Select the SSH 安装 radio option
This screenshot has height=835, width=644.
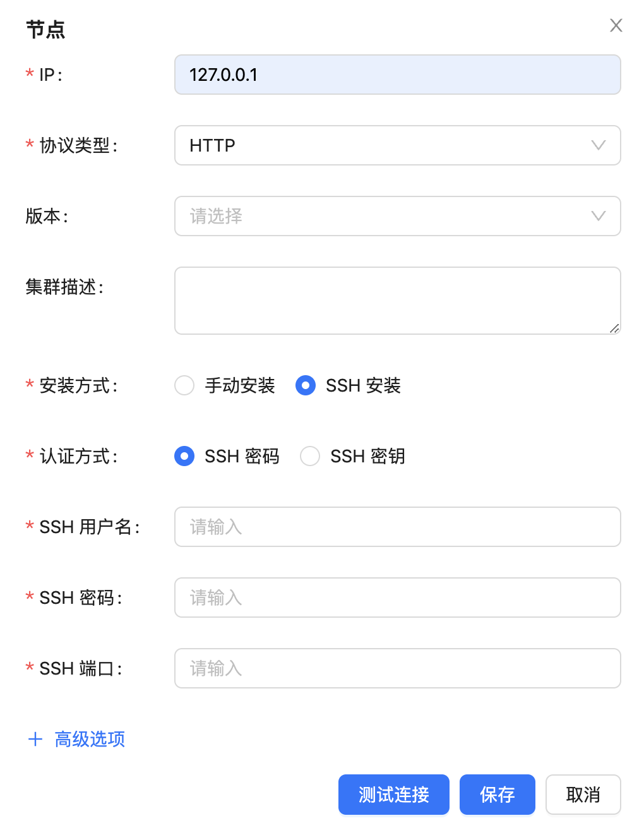pos(306,385)
